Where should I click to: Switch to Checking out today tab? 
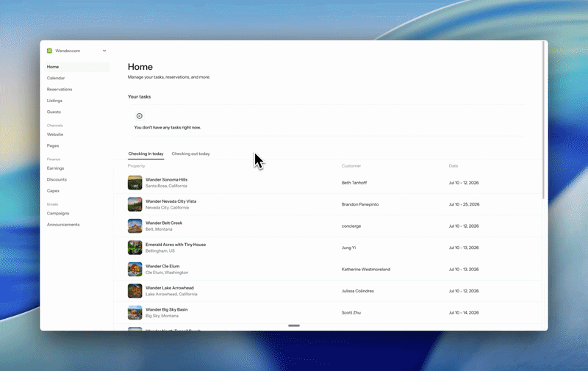pyautogui.click(x=191, y=154)
